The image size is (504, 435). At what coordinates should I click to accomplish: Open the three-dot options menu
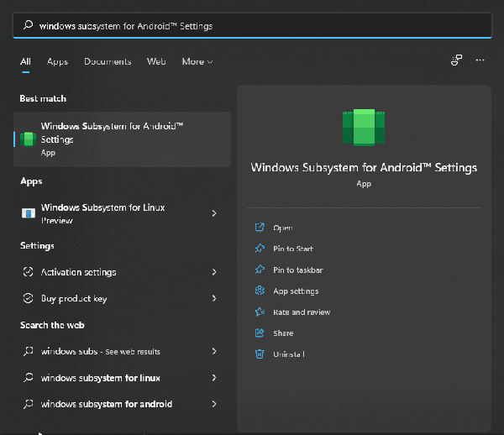pos(480,60)
